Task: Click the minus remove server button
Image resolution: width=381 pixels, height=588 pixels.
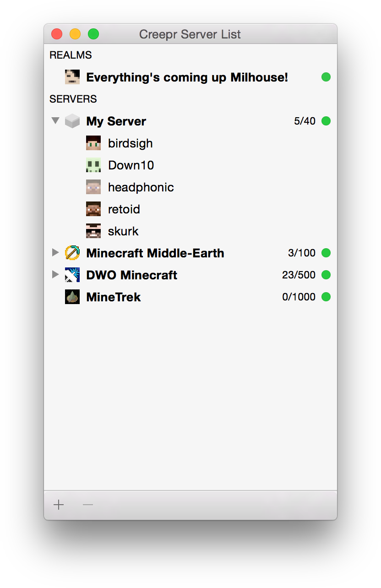Action: tap(88, 505)
